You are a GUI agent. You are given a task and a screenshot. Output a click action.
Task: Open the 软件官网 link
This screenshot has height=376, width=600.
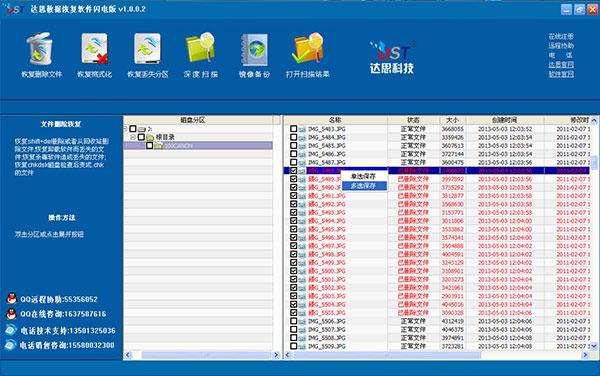561,74
